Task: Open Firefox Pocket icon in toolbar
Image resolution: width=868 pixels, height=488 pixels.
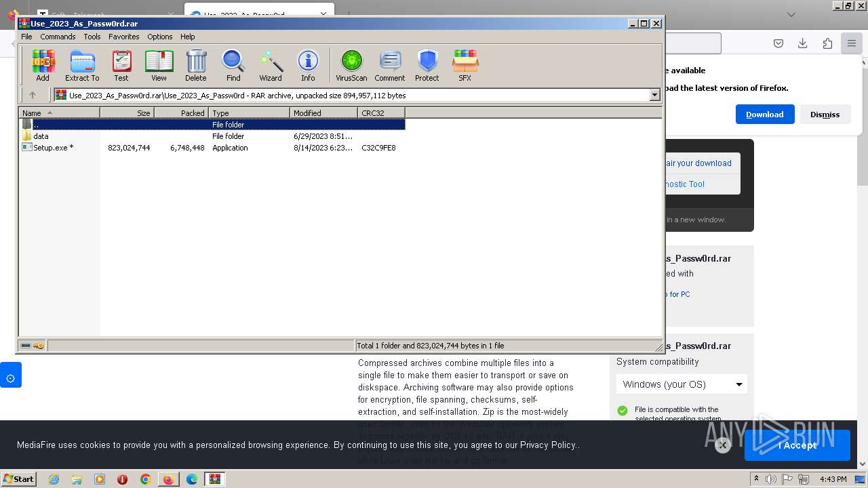Action: (x=778, y=43)
